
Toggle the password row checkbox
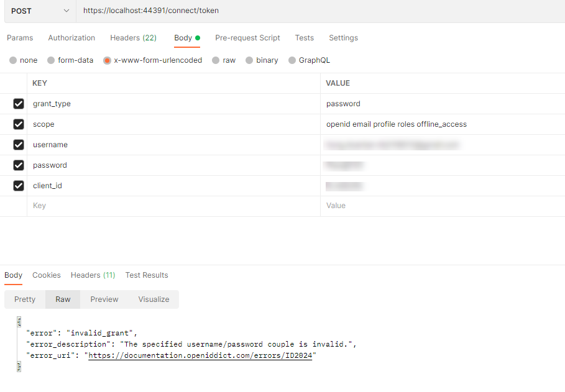click(x=19, y=165)
